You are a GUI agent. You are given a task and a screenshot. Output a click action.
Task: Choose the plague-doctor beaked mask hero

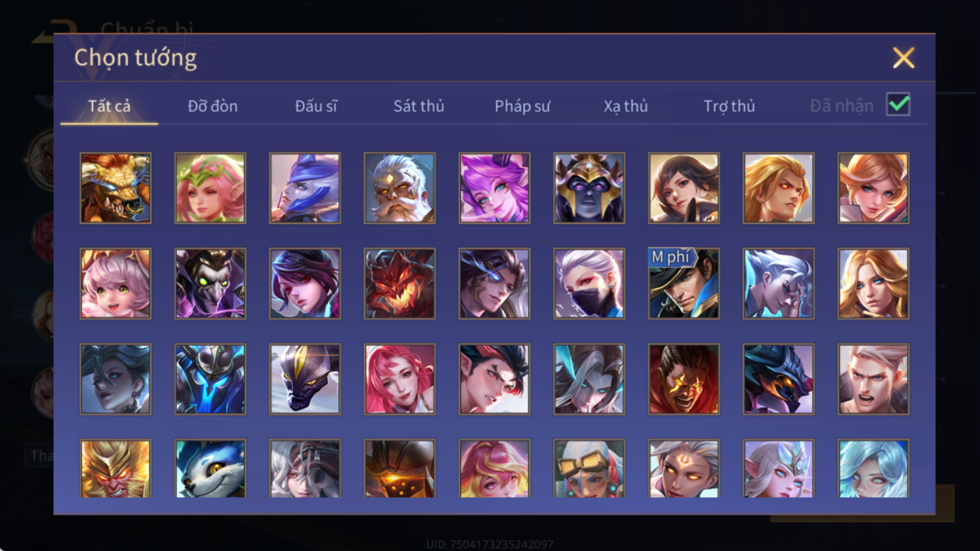coord(210,284)
